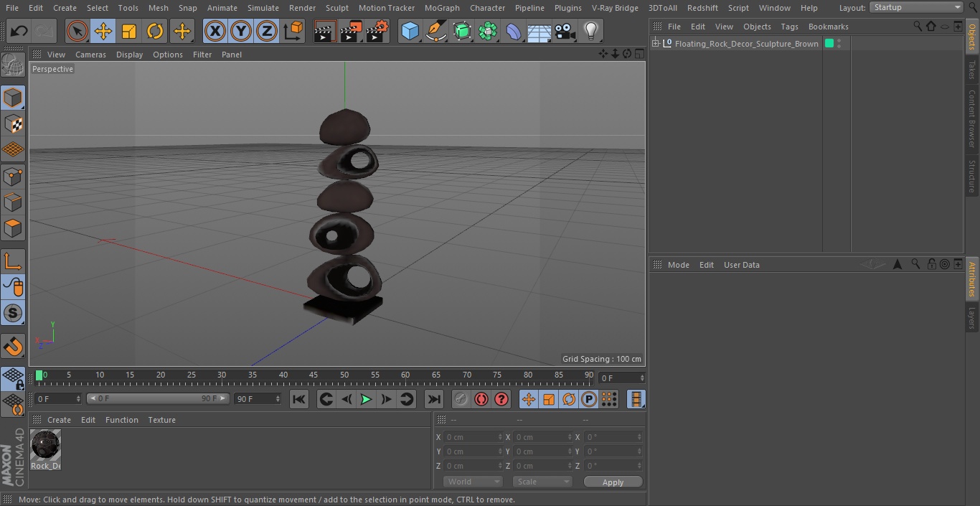Click the Apply coordinates button

[x=613, y=482]
